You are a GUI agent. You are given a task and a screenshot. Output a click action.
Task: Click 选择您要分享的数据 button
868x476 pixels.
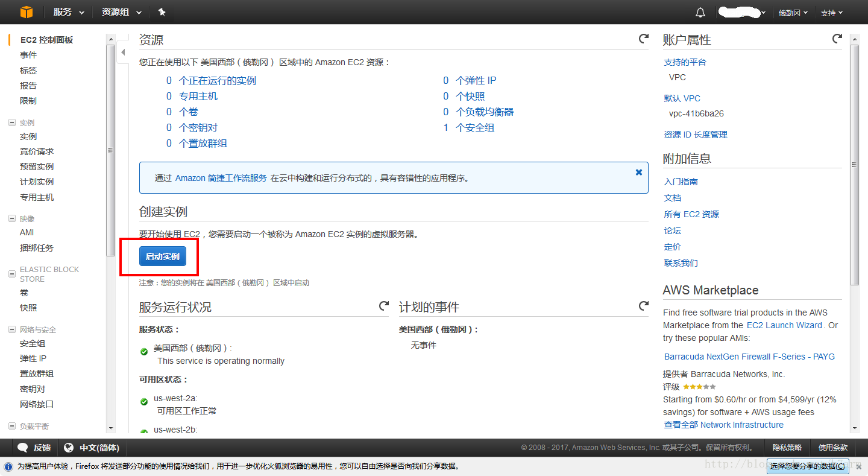point(807,466)
